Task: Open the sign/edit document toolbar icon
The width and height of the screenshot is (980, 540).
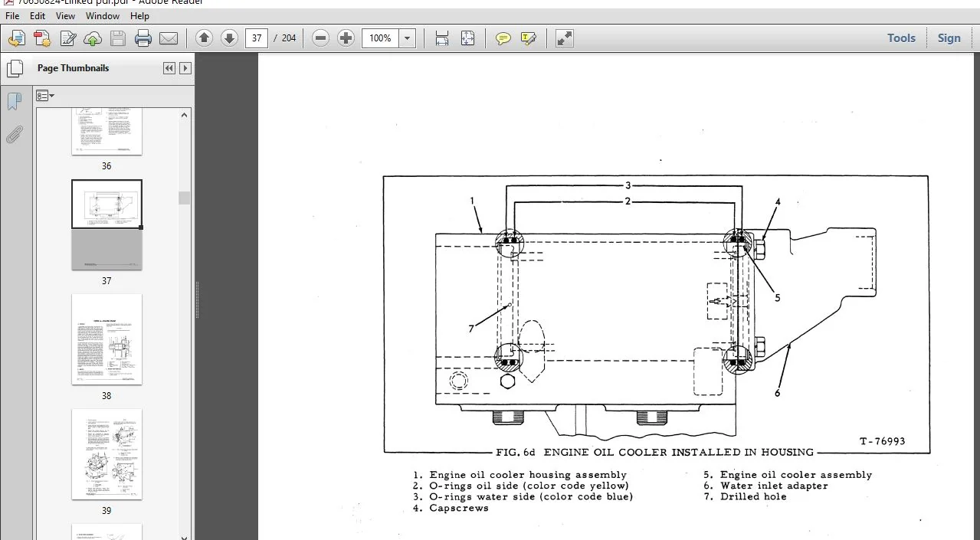Action: (67, 38)
